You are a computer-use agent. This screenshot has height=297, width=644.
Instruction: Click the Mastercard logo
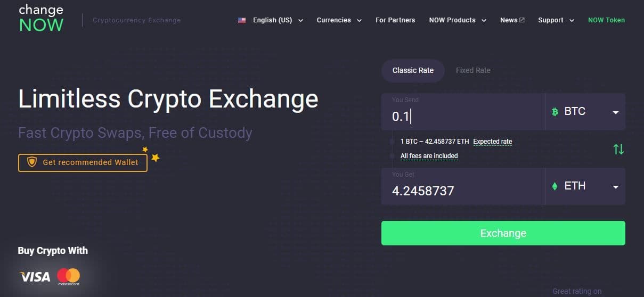point(69,277)
